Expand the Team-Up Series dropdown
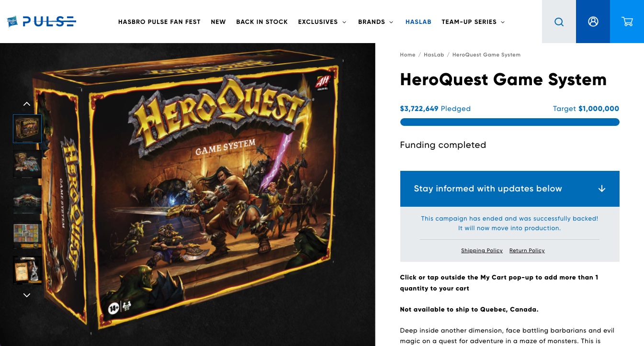The image size is (644, 346). (x=473, y=22)
